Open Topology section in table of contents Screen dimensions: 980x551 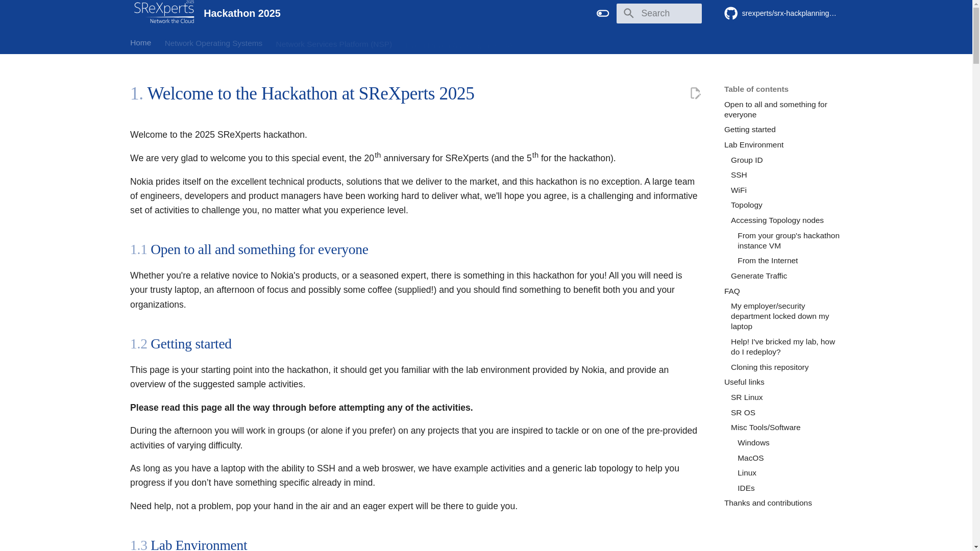coord(746,205)
